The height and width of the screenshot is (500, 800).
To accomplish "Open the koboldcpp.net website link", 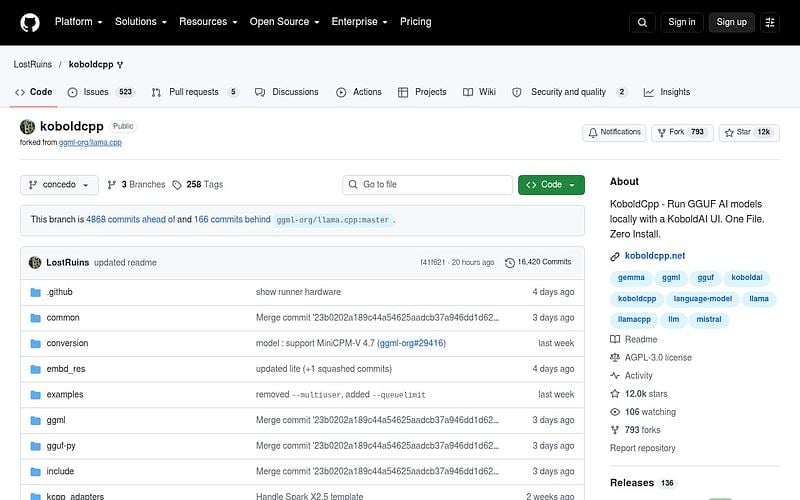I will coord(655,256).
